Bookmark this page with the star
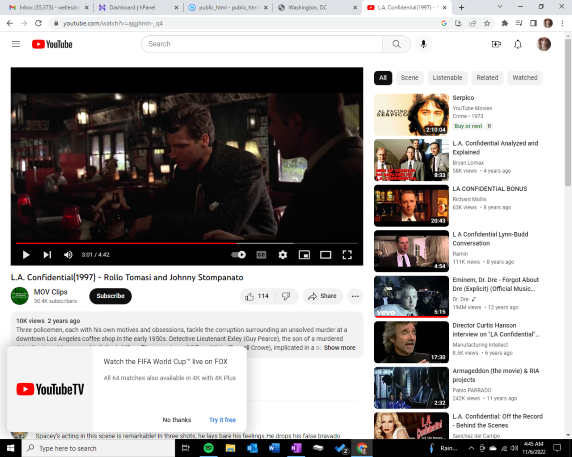This screenshot has height=457, width=572. [x=487, y=23]
